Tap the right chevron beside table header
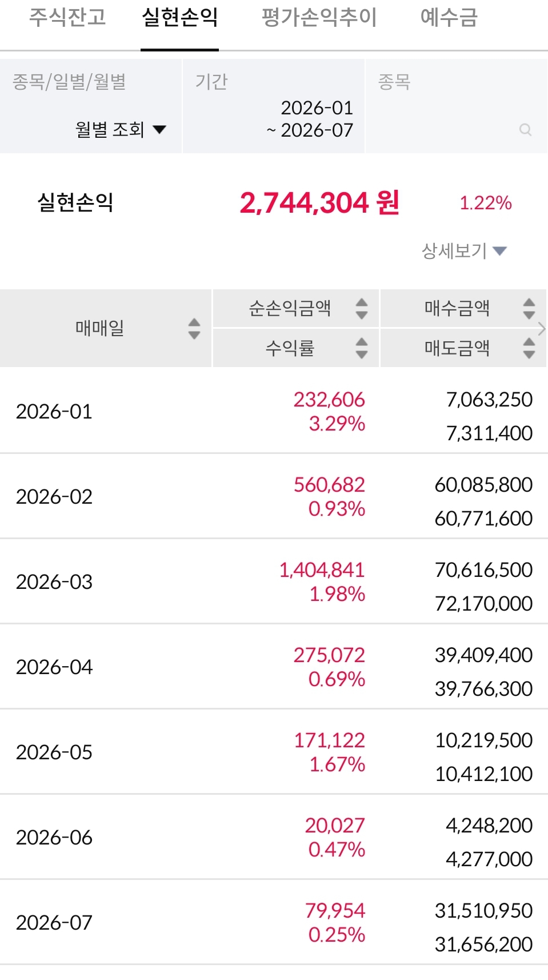 click(542, 329)
